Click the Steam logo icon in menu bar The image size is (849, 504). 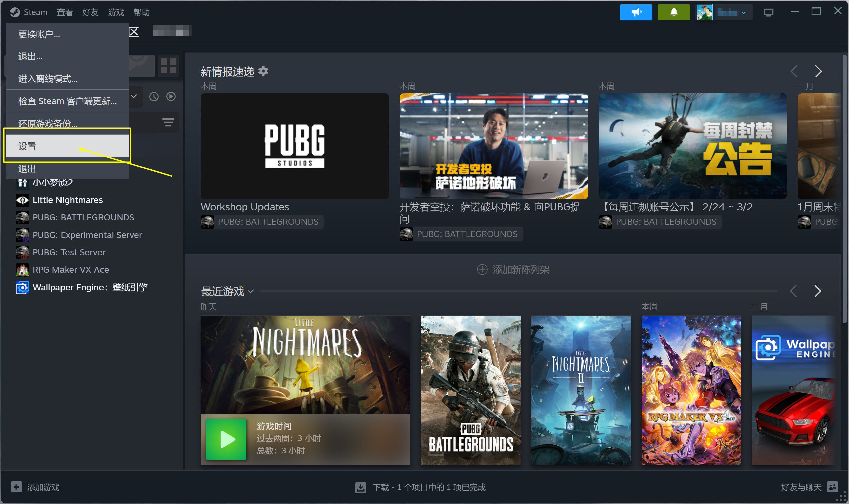click(15, 12)
